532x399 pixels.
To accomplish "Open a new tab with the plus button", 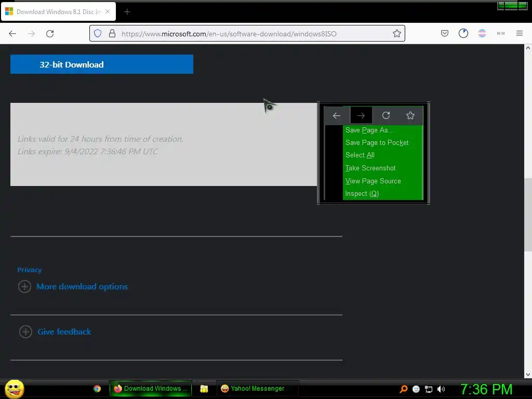I will coord(127,12).
